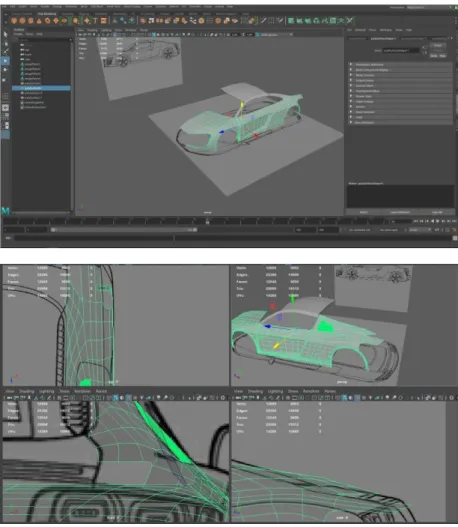Click the last green X icon on shelf
458x527 pixels.
click(349, 21)
